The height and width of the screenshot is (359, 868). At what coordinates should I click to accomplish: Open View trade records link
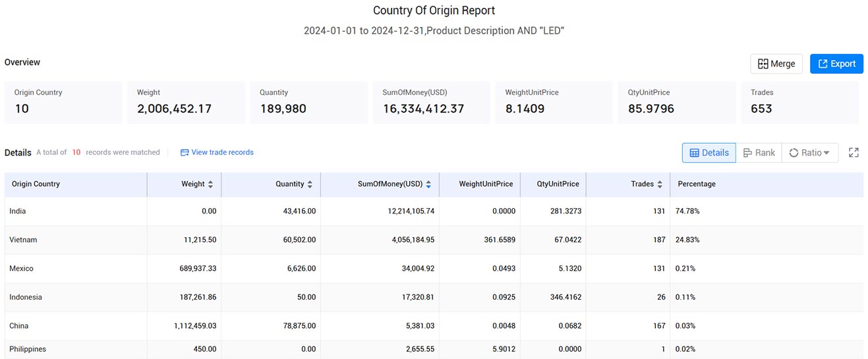pos(217,152)
